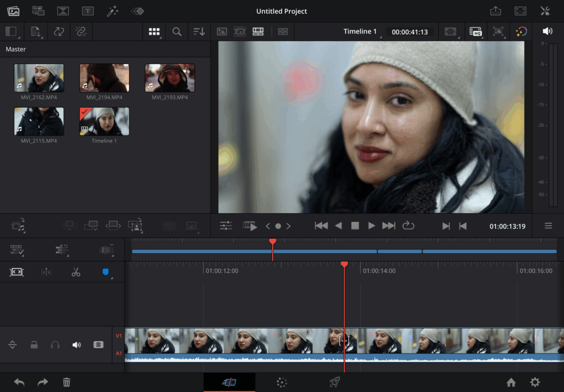Toggle the track lock
The image size is (564, 392).
34,345
